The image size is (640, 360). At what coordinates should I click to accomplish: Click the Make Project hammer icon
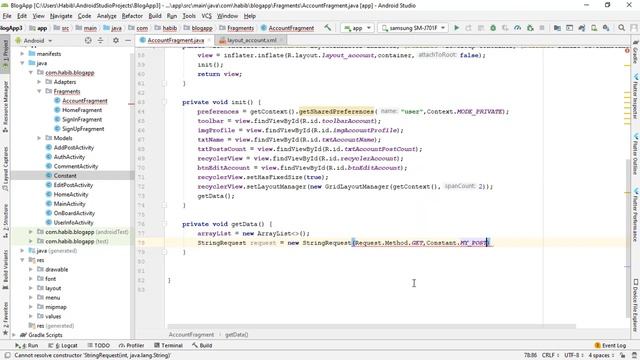327,28
